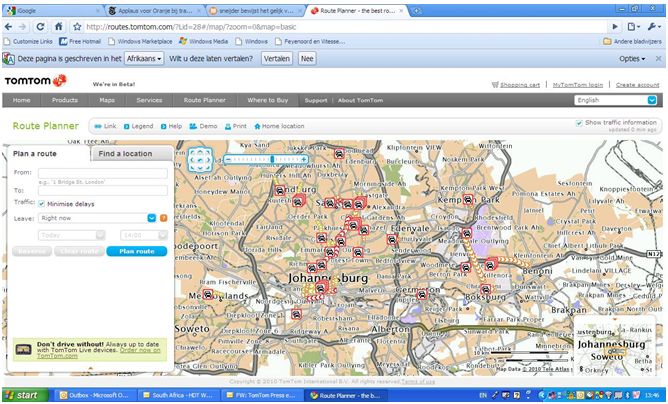Viewport: 668px width, 404px height.
Task: Click the map zoom slider handle
Action: tap(272, 159)
